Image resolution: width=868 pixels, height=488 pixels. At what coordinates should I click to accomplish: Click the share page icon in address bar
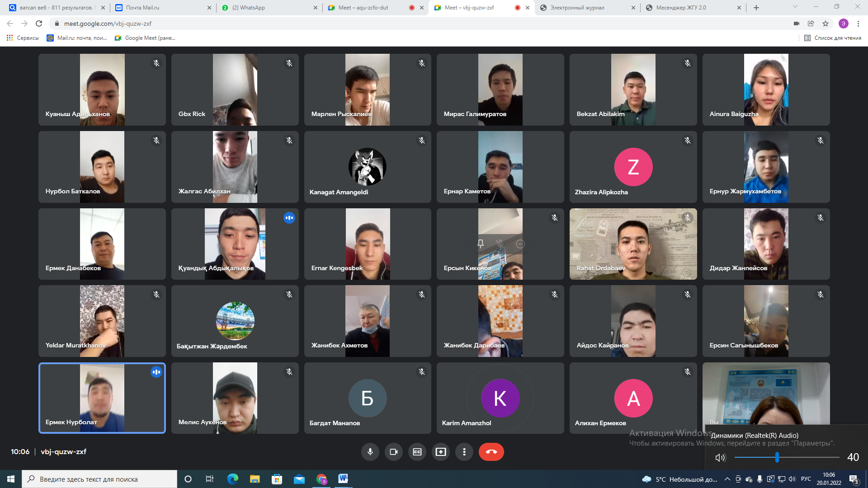[811, 23]
